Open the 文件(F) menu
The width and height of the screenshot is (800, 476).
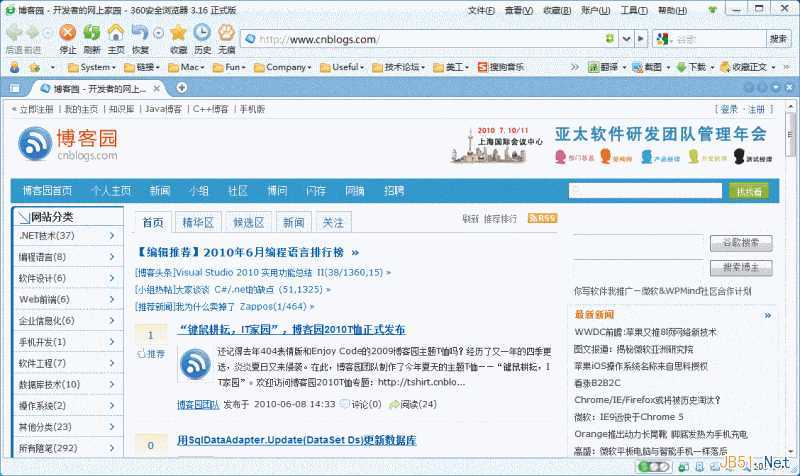click(481, 10)
